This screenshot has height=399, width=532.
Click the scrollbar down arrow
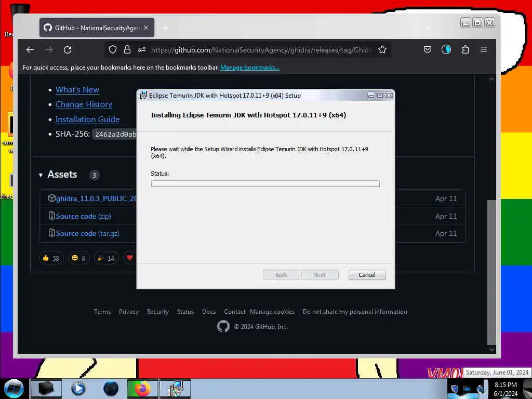coord(491,349)
